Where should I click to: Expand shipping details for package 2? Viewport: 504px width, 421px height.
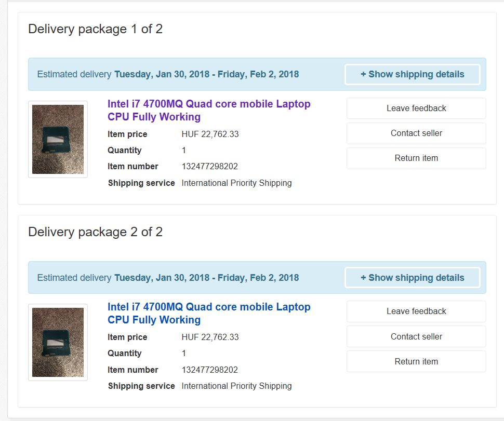412,278
